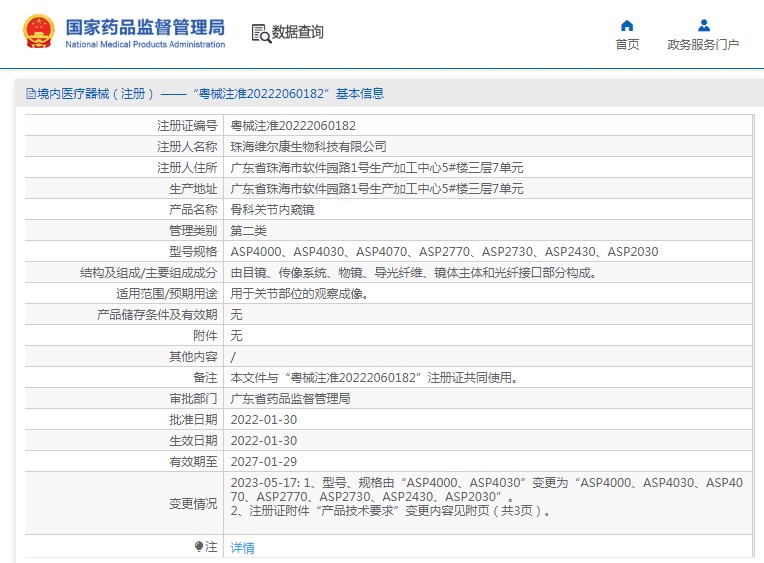
Task: Click remark text 本文件与…注册证共同使用
Action: (x=374, y=378)
